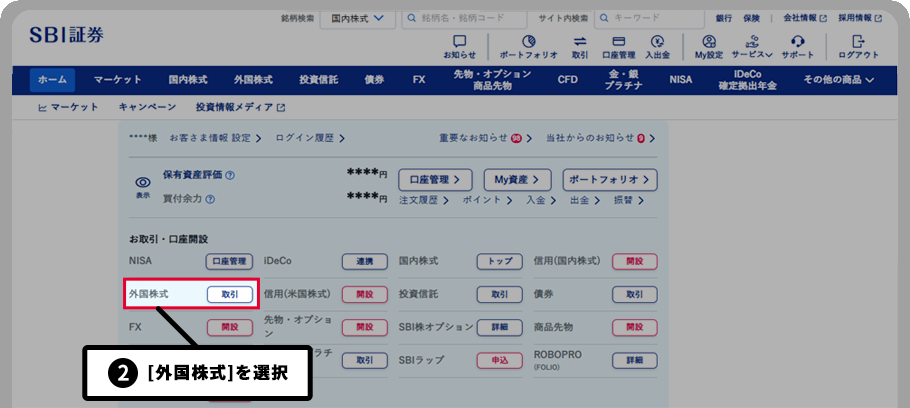Open the 銀行 link at top
The height and width of the screenshot is (408, 910).
724,19
